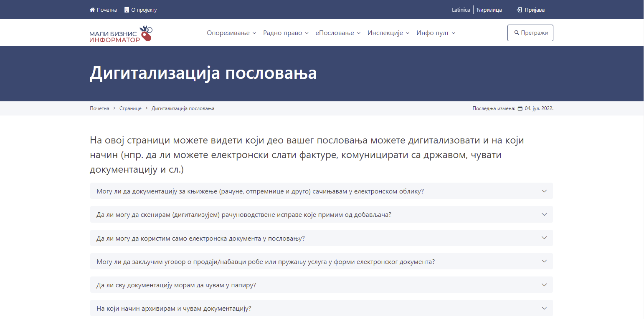Click the Дигитализација пословања page heading
This screenshot has height=319, width=644.
click(x=203, y=73)
